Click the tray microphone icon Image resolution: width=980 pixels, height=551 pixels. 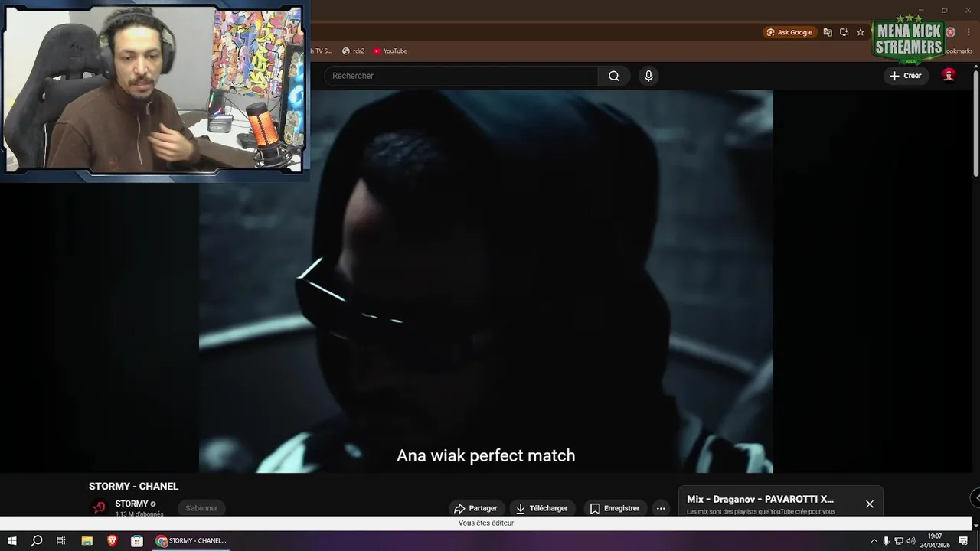point(886,540)
